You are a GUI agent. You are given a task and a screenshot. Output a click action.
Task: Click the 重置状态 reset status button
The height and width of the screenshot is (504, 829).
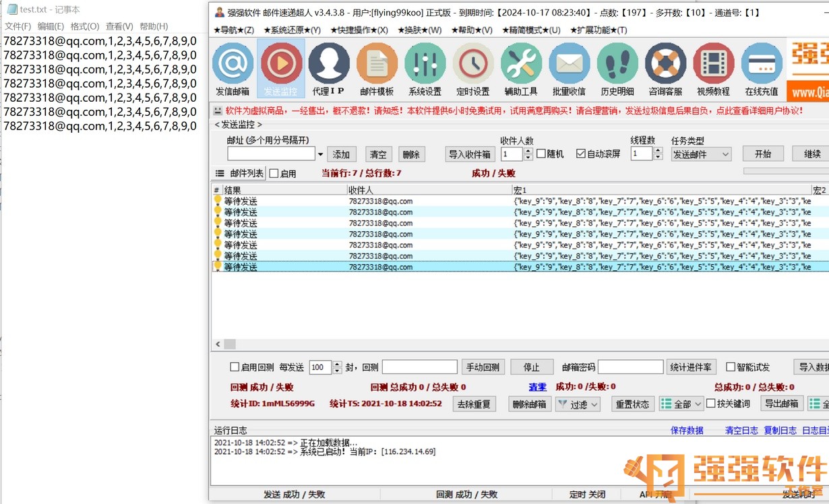(633, 404)
